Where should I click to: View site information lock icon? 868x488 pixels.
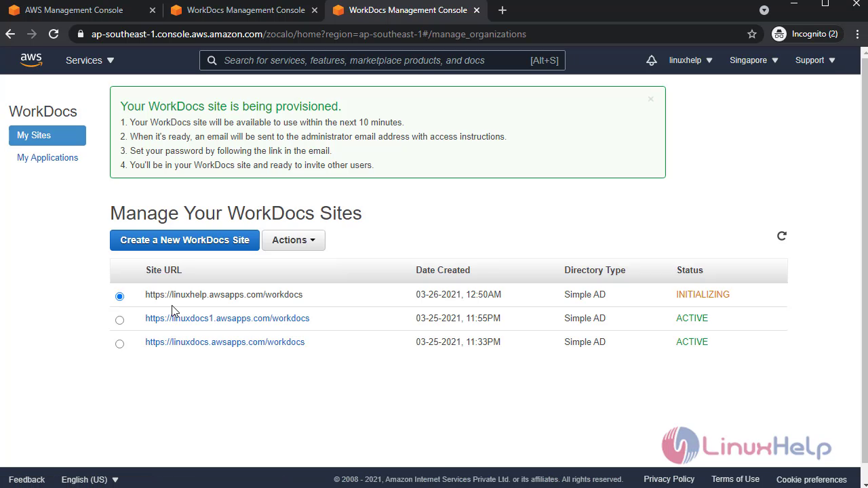pyautogui.click(x=81, y=34)
